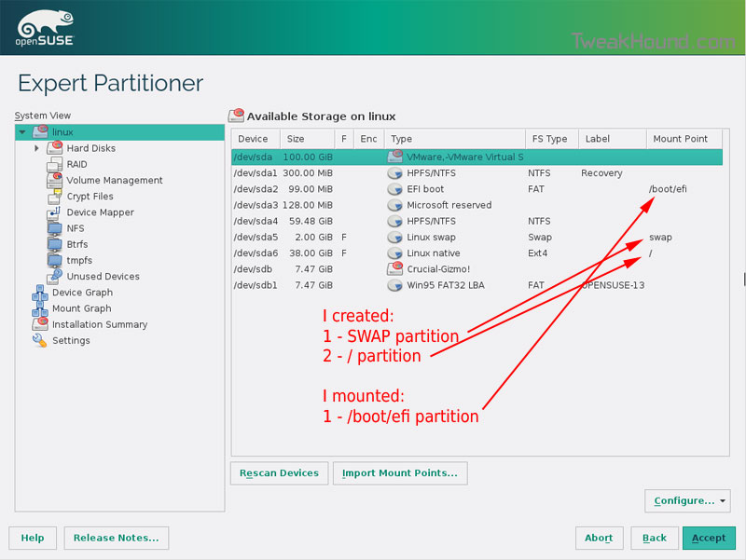The height and width of the screenshot is (560, 746).
Task: Open the Release Notes
Action: [116, 538]
